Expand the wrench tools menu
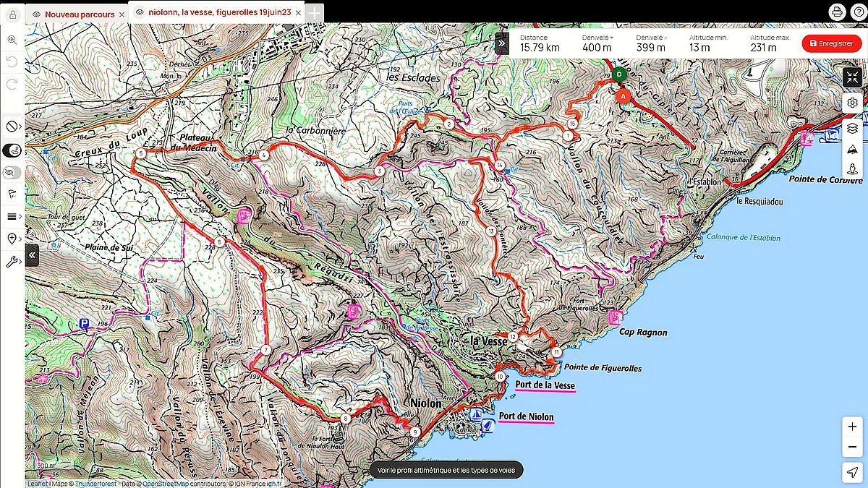The width and height of the screenshot is (868, 488). (x=12, y=262)
